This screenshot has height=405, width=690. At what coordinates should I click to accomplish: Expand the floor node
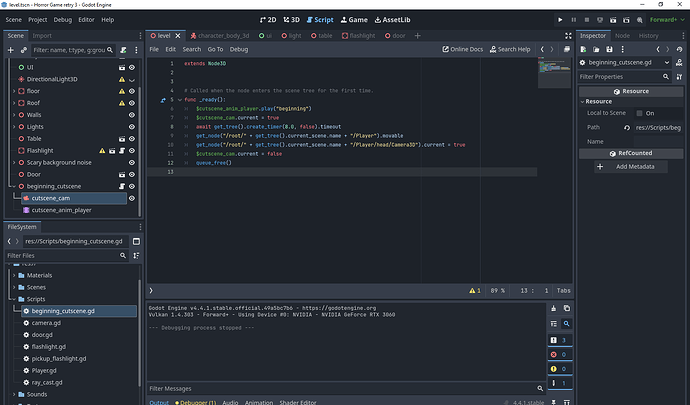pos(14,91)
